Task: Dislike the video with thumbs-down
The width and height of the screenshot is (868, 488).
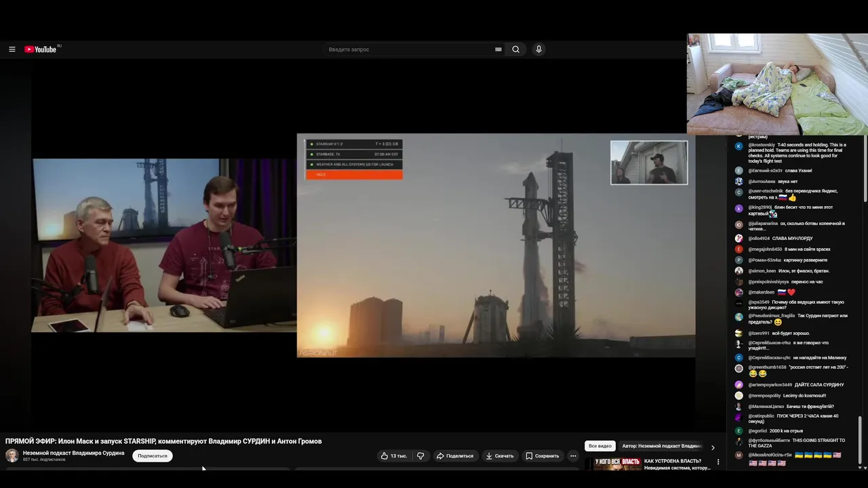Action: tap(420, 456)
